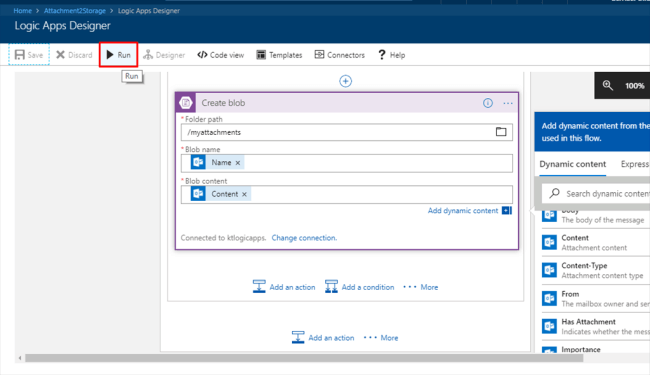Click the Outlook icon beside Content item
This screenshot has width=650, height=375.
click(549, 242)
